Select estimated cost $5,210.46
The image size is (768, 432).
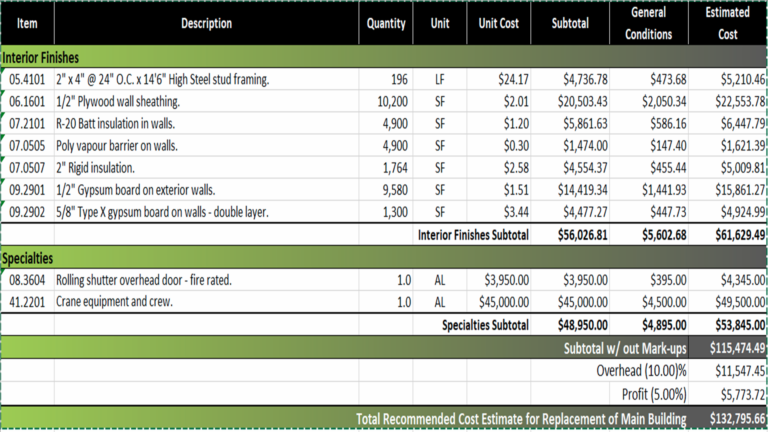742,79
